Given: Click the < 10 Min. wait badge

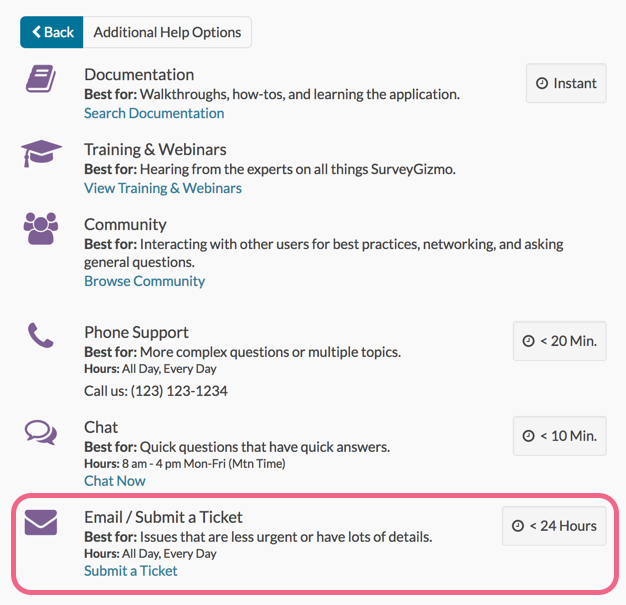Looking at the screenshot, I should [x=559, y=436].
